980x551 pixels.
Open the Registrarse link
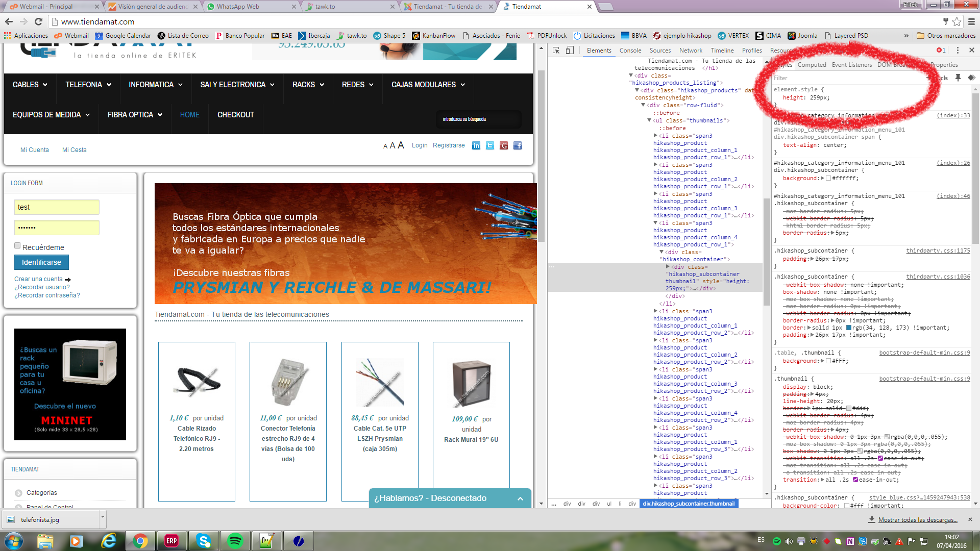[x=449, y=145]
